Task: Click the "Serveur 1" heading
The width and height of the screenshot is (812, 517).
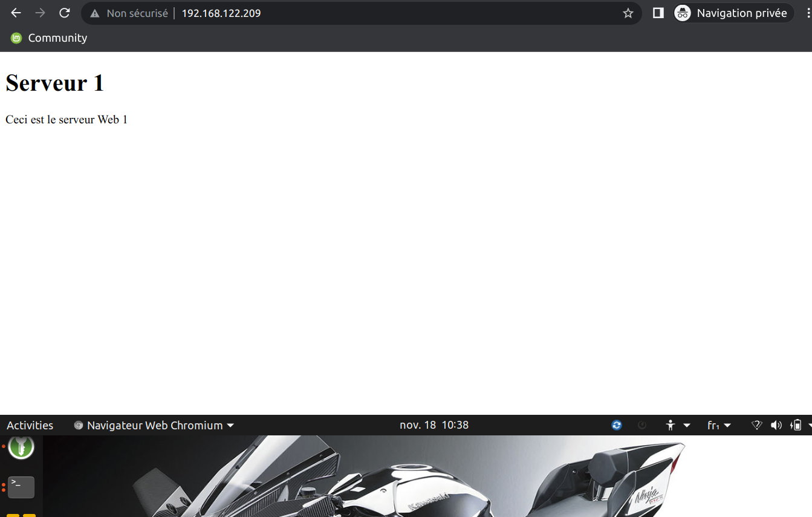Action: [54, 83]
